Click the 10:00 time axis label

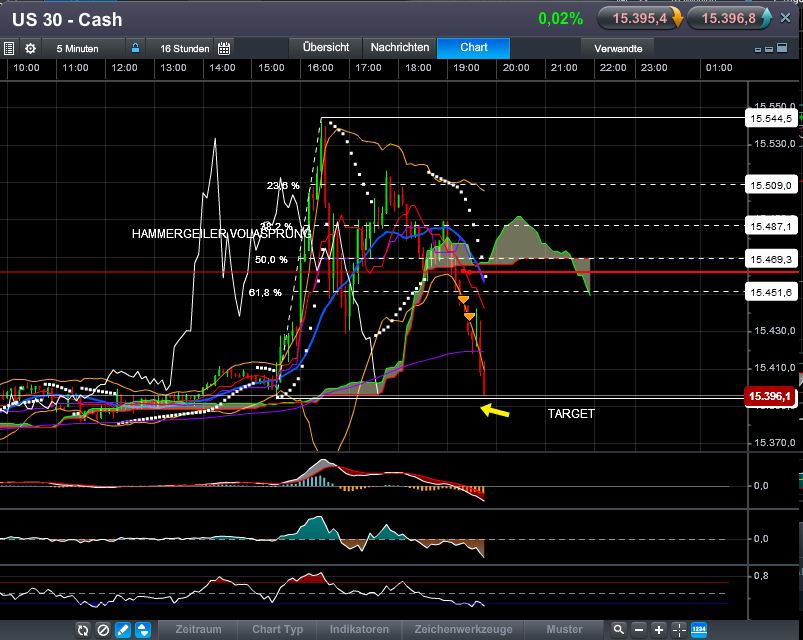(x=26, y=68)
